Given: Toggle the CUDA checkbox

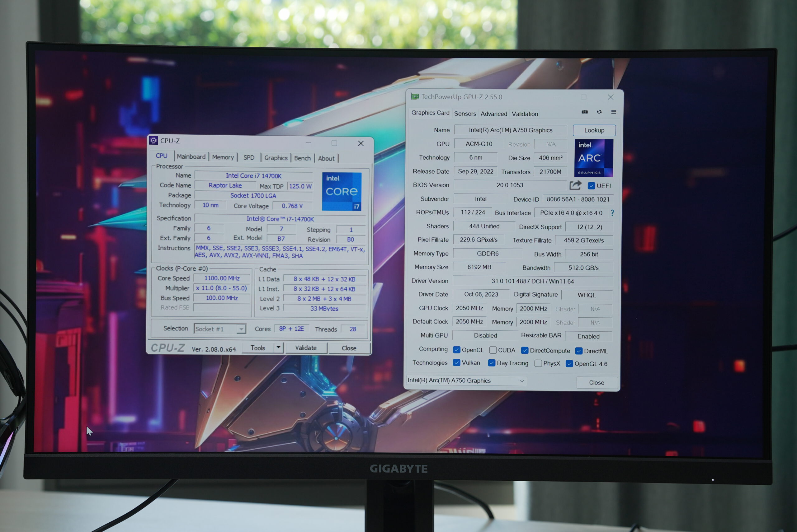Looking at the screenshot, I should (x=493, y=350).
